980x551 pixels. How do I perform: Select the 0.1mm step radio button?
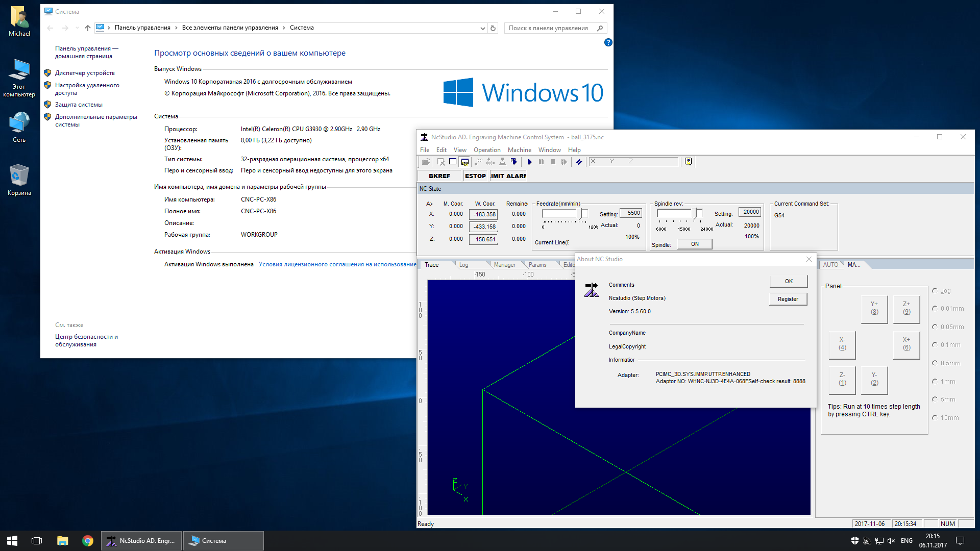tap(935, 345)
